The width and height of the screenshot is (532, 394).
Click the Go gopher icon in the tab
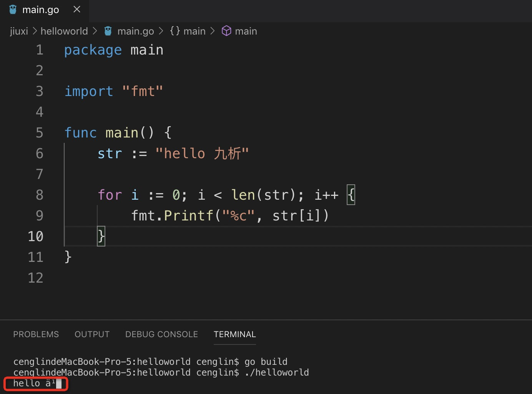pos(13,10)
